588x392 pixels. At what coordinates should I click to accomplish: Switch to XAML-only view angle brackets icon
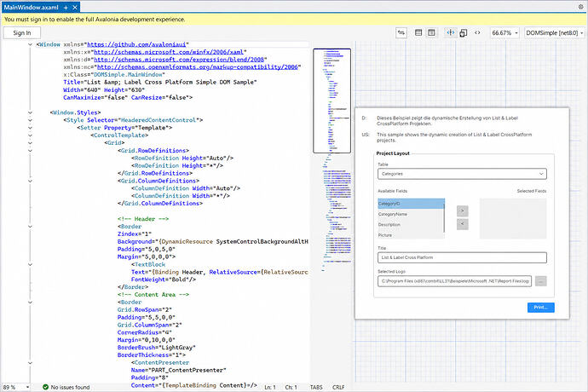tap(477, 33)
